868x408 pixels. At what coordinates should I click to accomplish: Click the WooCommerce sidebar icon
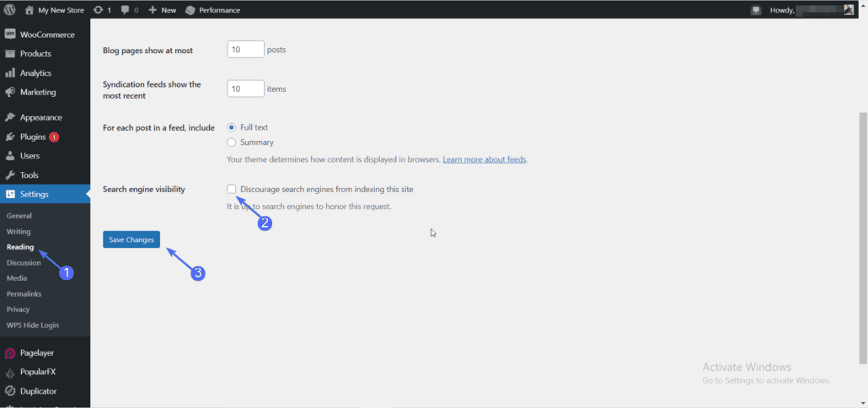tap(10, 35)
